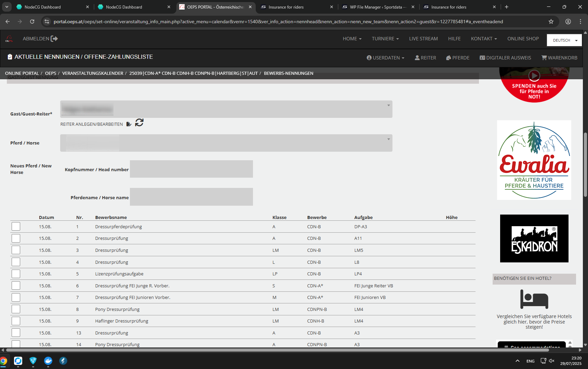
Task: Play the donation video button
Action: tap(534, 76)
